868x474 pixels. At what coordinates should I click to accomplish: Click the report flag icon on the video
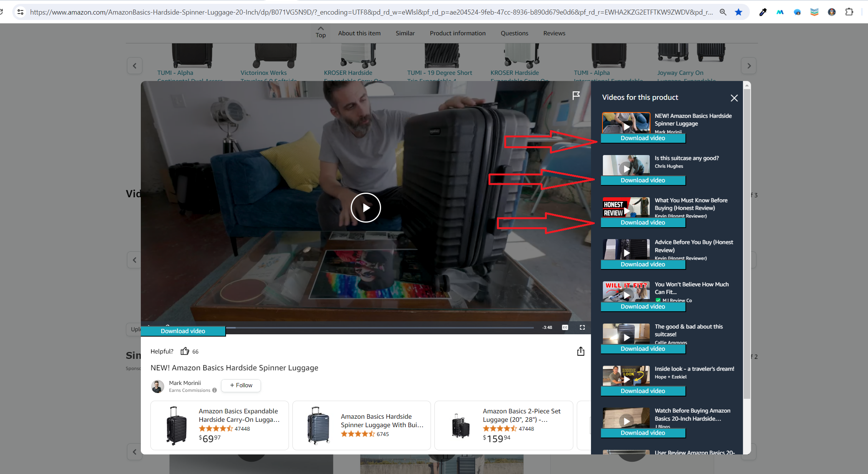pyautogui.click(x=576, y=96)
